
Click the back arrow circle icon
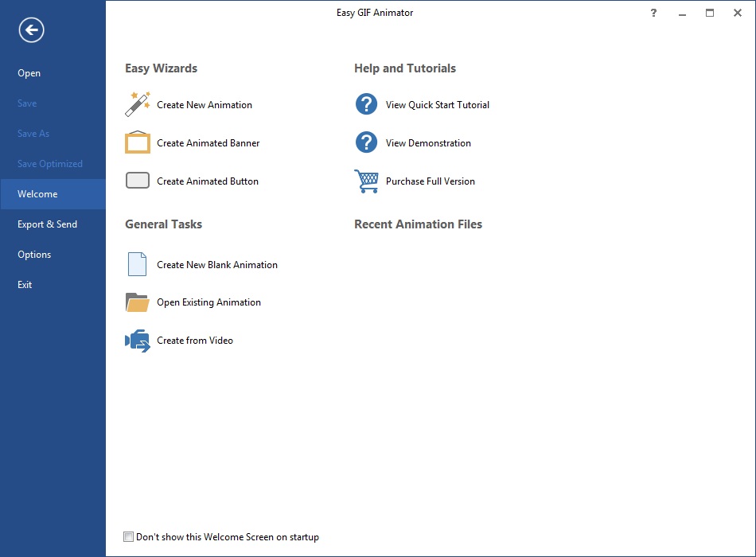tap(31, 30)
